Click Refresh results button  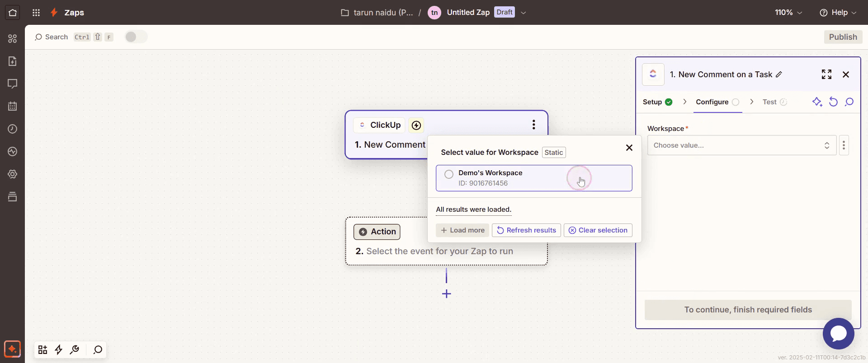point(526,230)
